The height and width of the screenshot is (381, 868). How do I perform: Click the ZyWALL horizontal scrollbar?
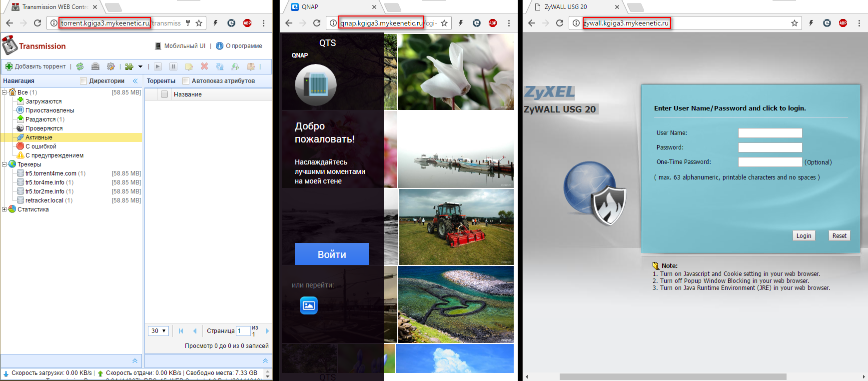(673, 377)
